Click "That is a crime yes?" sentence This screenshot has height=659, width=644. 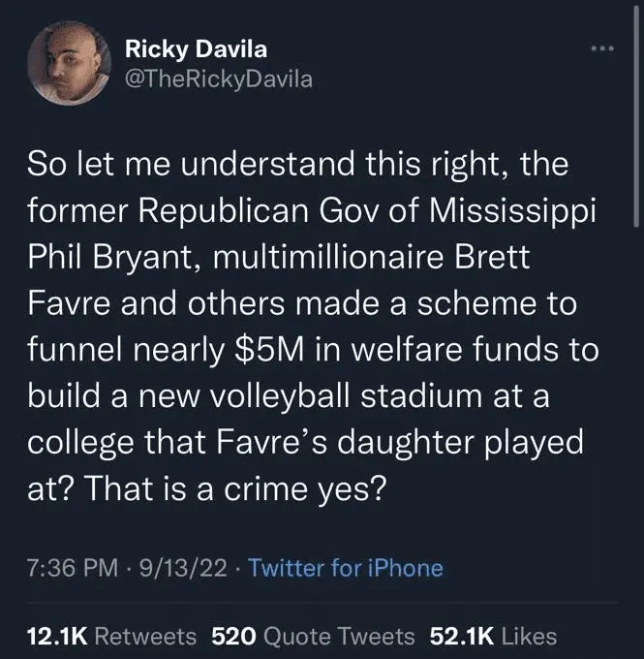(240, 491)
